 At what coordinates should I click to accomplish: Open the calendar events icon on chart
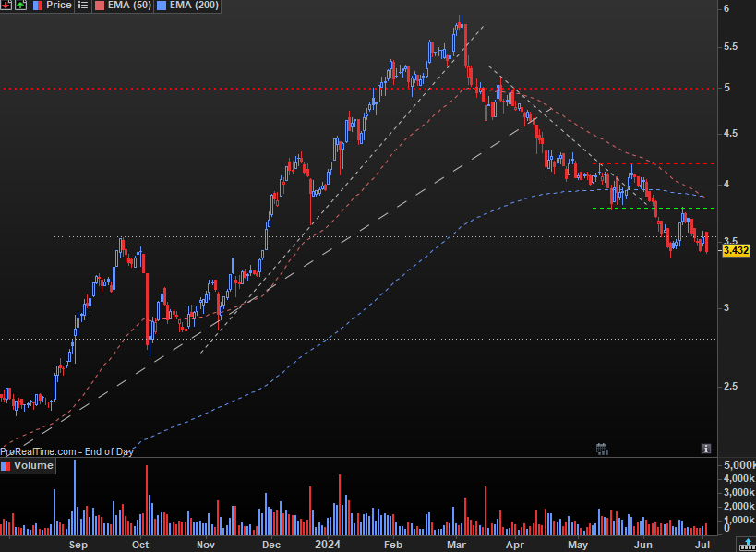click(x=601, y=449)
